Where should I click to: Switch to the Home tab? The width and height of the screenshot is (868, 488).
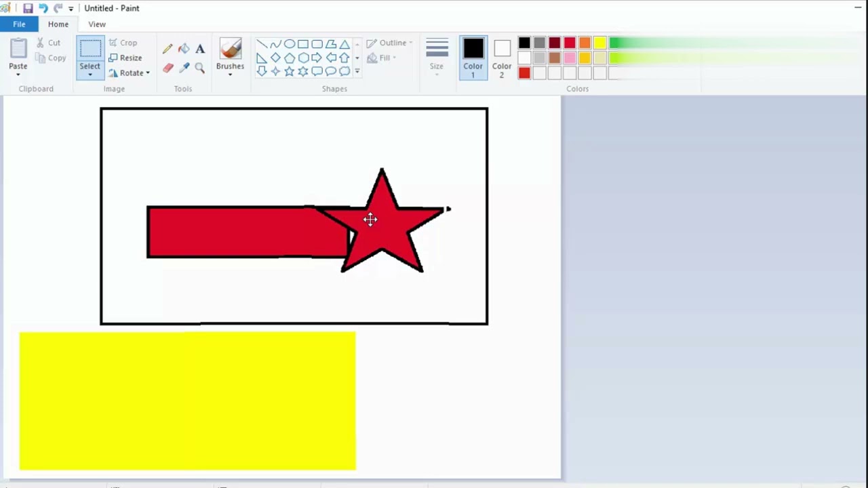point(58,24)
